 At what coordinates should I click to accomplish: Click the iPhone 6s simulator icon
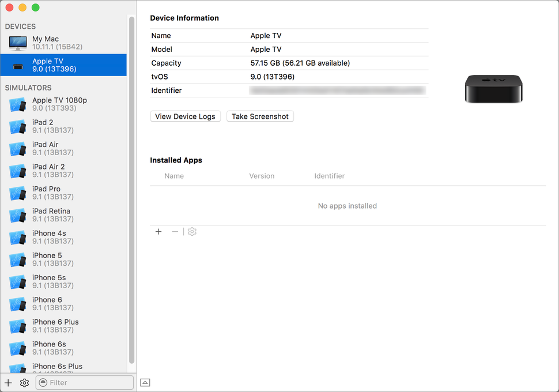18,348
